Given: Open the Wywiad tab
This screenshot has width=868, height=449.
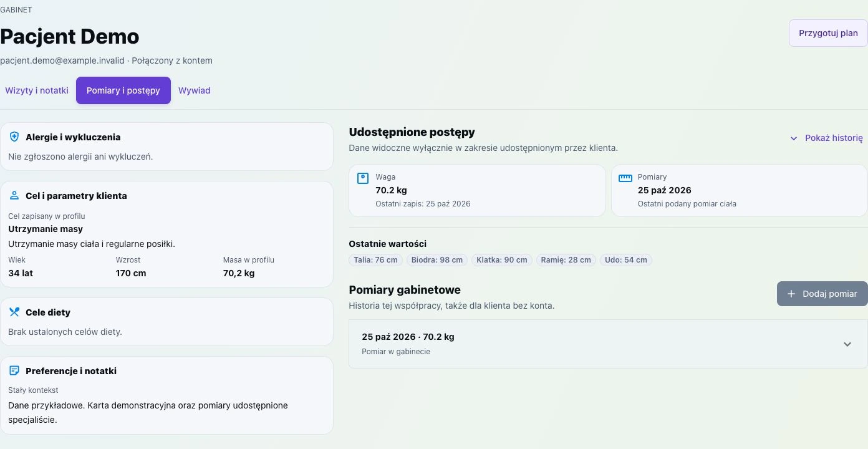Looking at the screenshot, I should tap(195, 90).
